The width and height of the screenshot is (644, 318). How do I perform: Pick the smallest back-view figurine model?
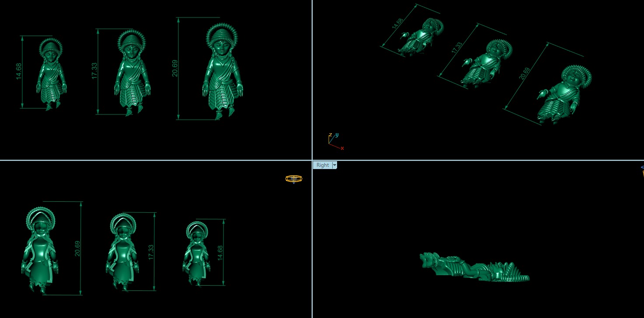(196, 253)
